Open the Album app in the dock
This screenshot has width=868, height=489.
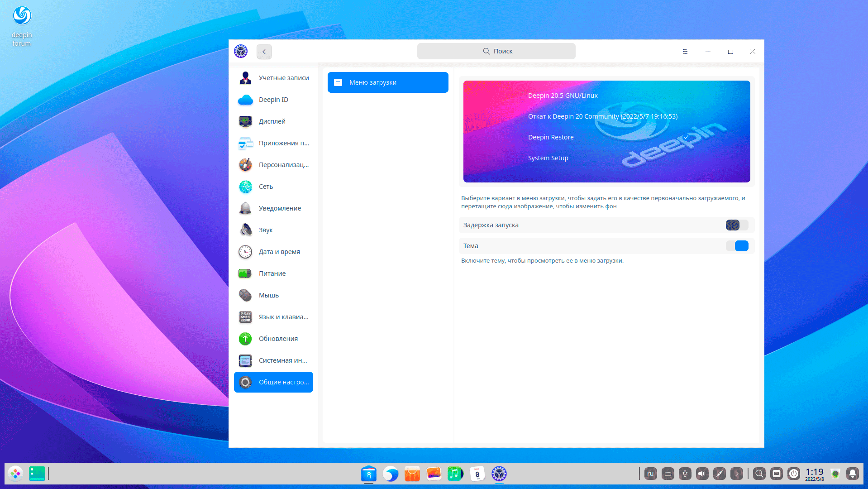click(434, 474)
